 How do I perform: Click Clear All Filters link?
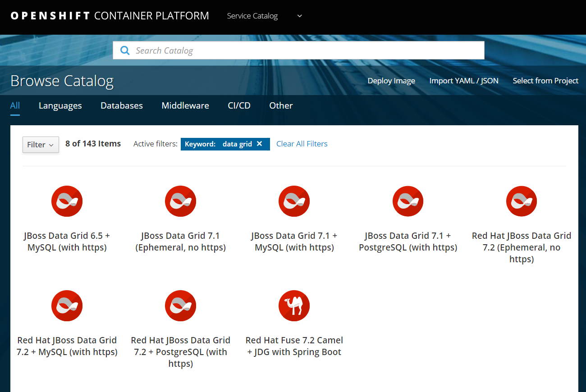click(x=302, y=144)
